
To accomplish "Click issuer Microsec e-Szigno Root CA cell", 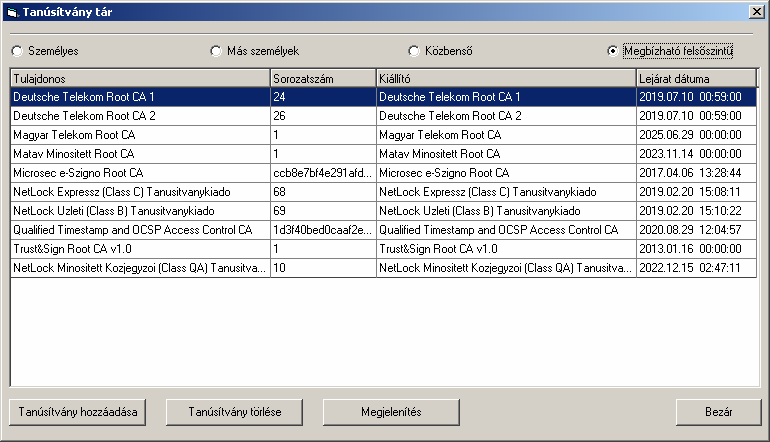I will (x=506, y=173).
